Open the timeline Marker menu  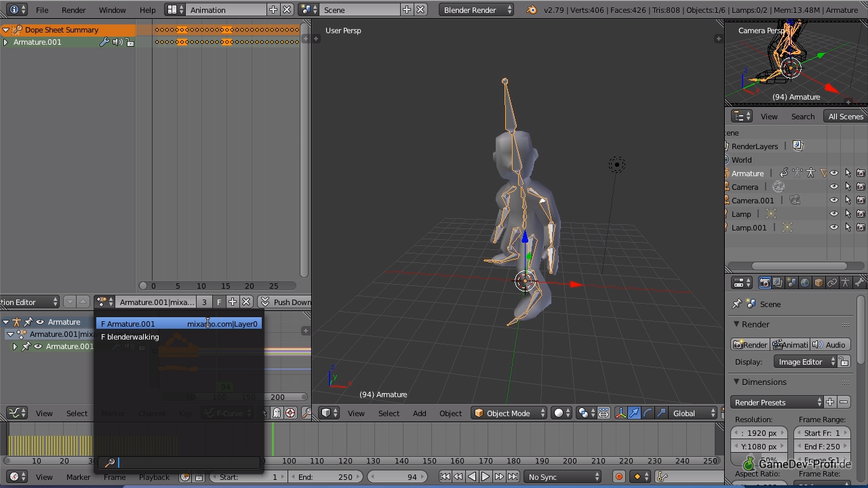click(78, 477)
